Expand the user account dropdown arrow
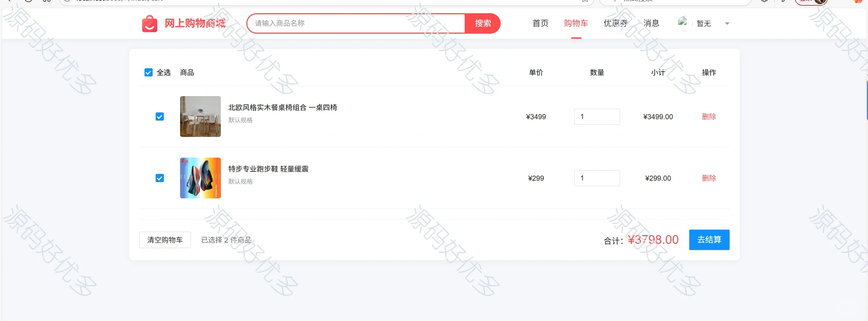The width and height of the screenshot is (868, 321). (727, 23)
